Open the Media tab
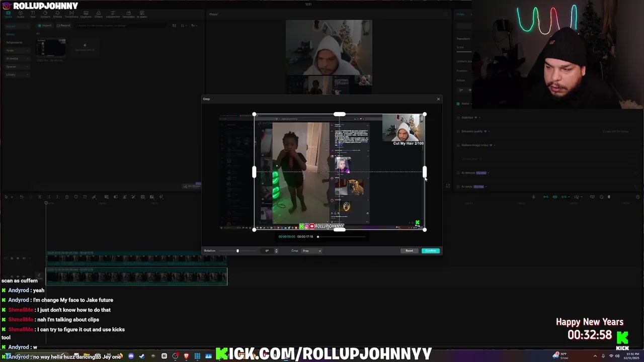The image size is (644, 362). pos(9,15)
